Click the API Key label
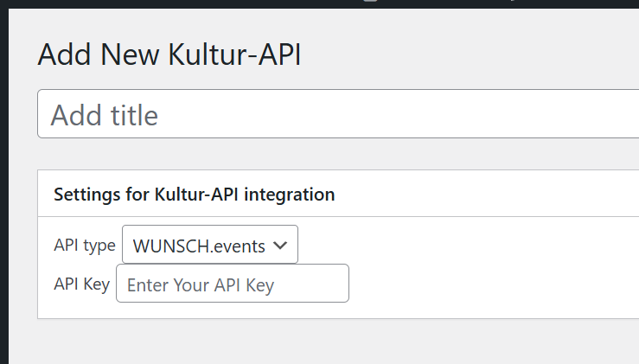639x364 pixels. [x=81, y=284]
